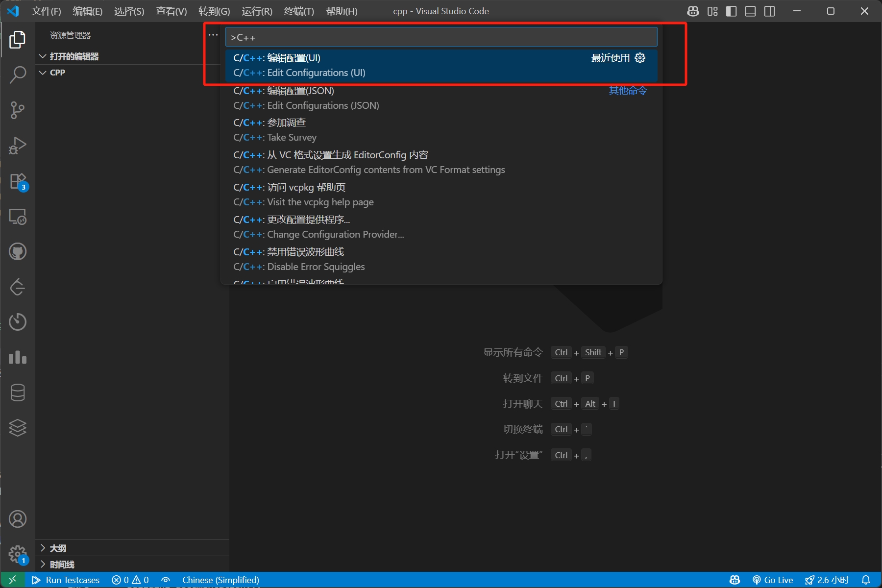882x588 pixels.
Task: Open notifications bell in the status bar
Action: (865, 580)
